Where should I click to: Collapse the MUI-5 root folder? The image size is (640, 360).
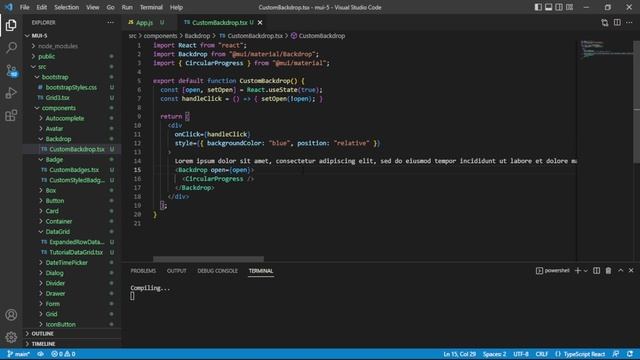coord(72,36)
